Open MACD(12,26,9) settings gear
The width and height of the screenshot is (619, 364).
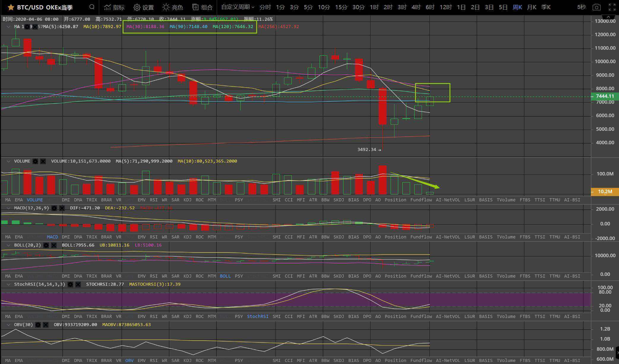54,208
